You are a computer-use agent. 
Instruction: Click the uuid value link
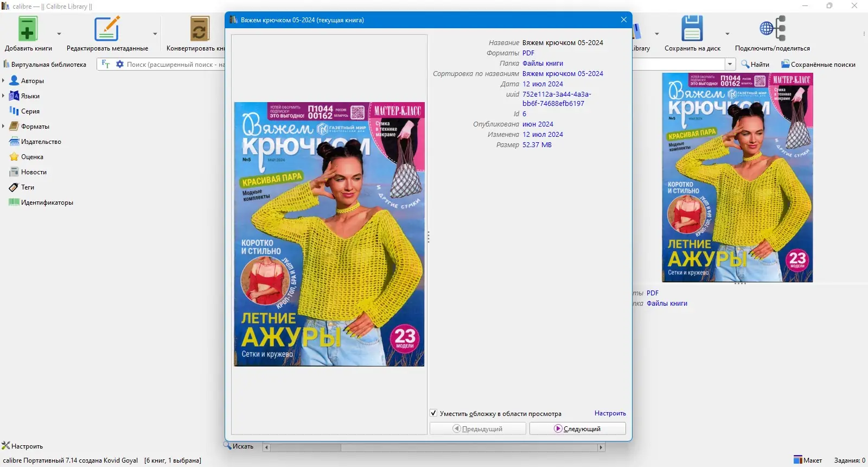(x=557, y=99)
